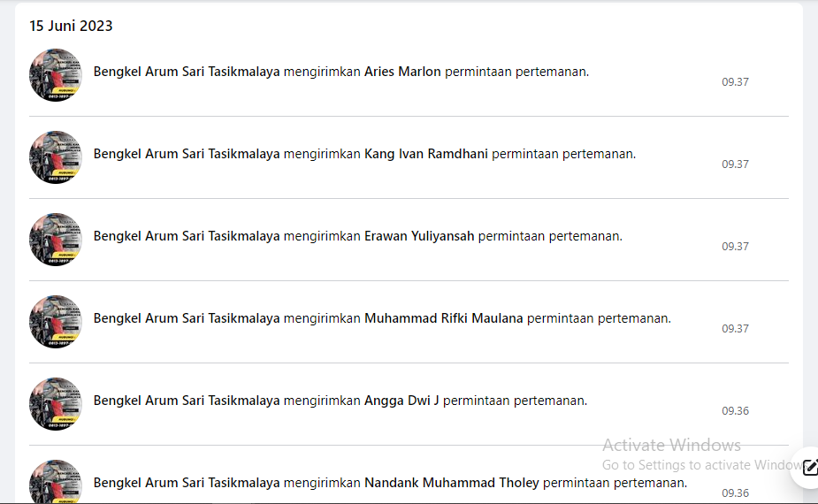Click Bengkel Arum Sari Tasikmalaya in Angga Dwi J row
This screenshot has height=504, width=818.
point(187,401)
